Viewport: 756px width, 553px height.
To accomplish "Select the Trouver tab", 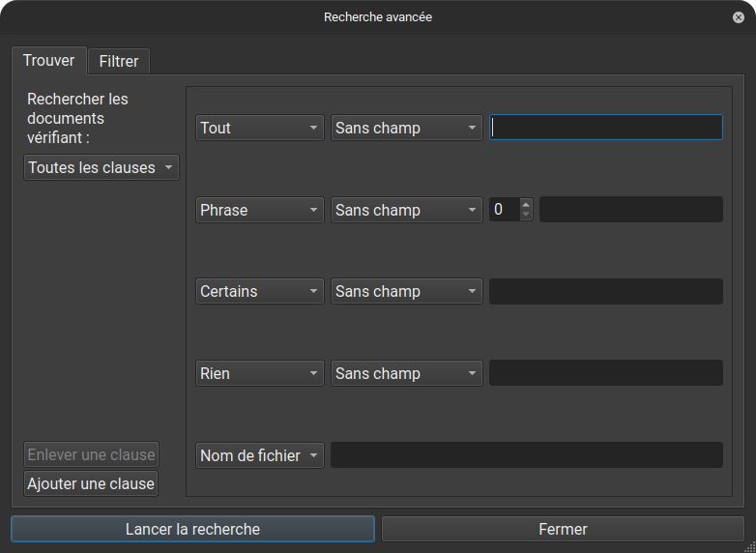I will [x=49, y=60].
